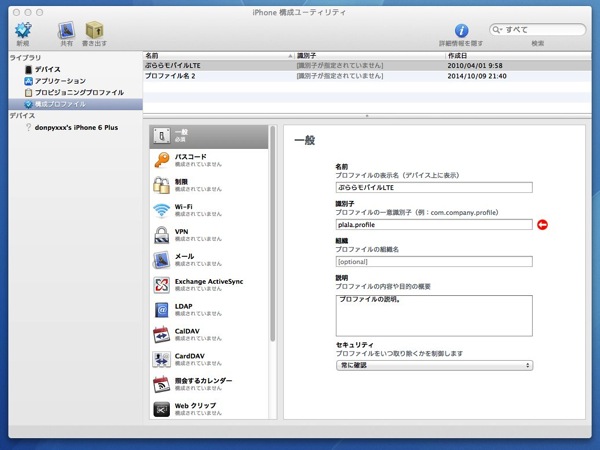Click the 2010/04/01 9:58 creation date cell
Image resolution: width=600 pixels, height=450 pixels.
point(475,65)
